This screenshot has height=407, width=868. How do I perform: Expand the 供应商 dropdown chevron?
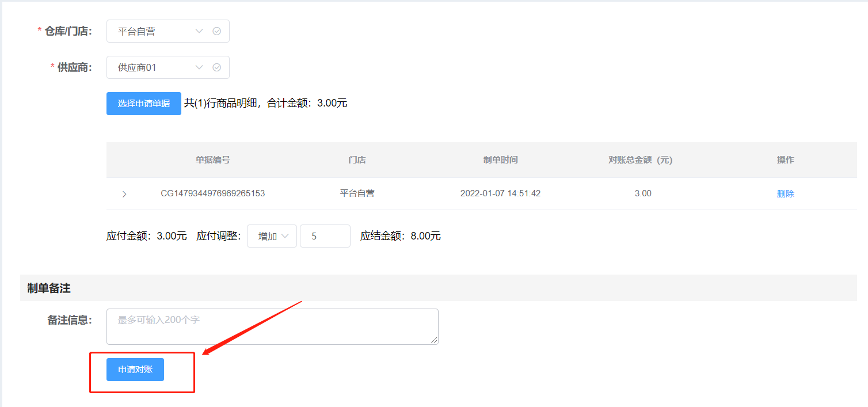coord(199,67)
